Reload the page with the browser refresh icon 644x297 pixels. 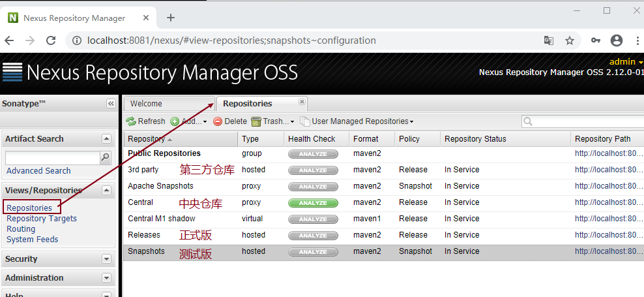pos(51,40)
